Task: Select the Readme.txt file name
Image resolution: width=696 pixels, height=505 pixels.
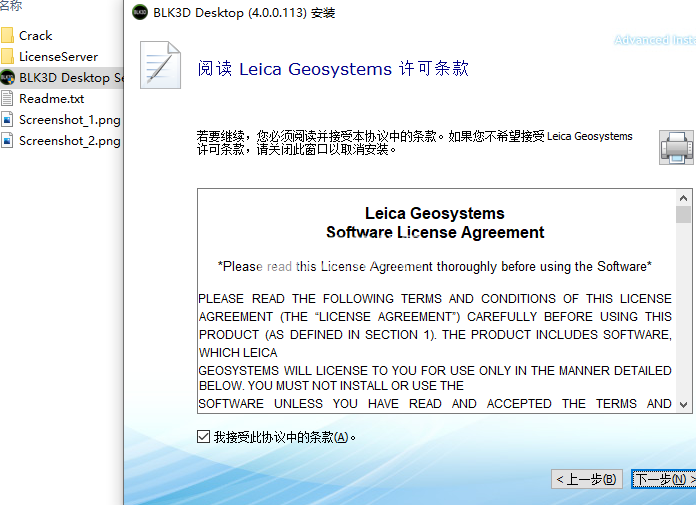Action: click(51, 99)
